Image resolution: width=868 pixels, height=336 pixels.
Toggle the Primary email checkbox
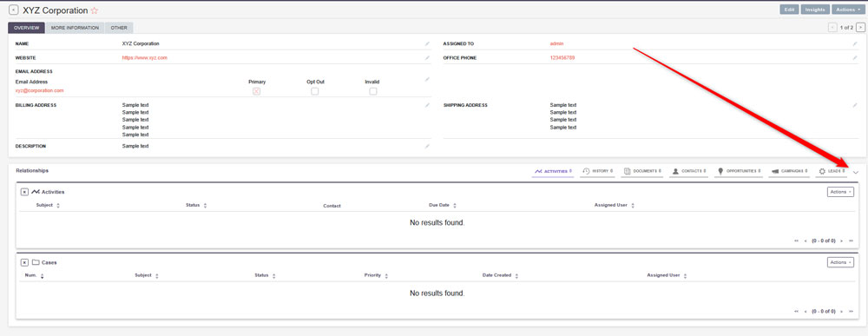point(256,91)
